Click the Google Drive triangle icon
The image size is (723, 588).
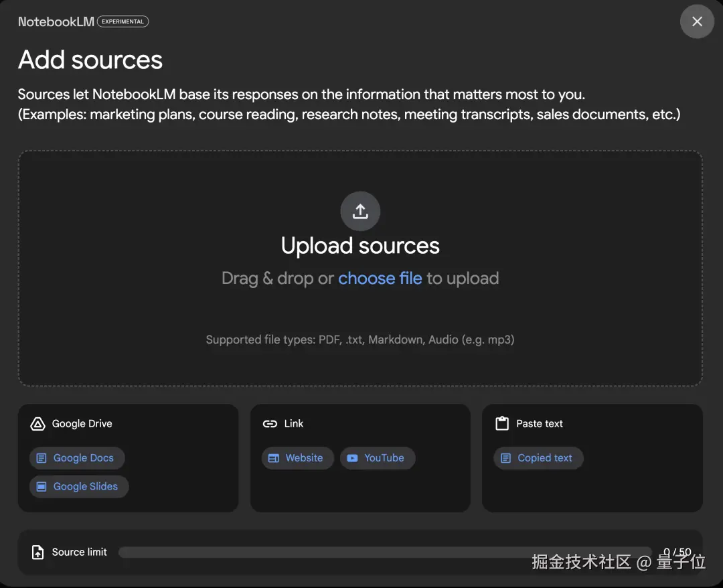(x=37, y=424)
